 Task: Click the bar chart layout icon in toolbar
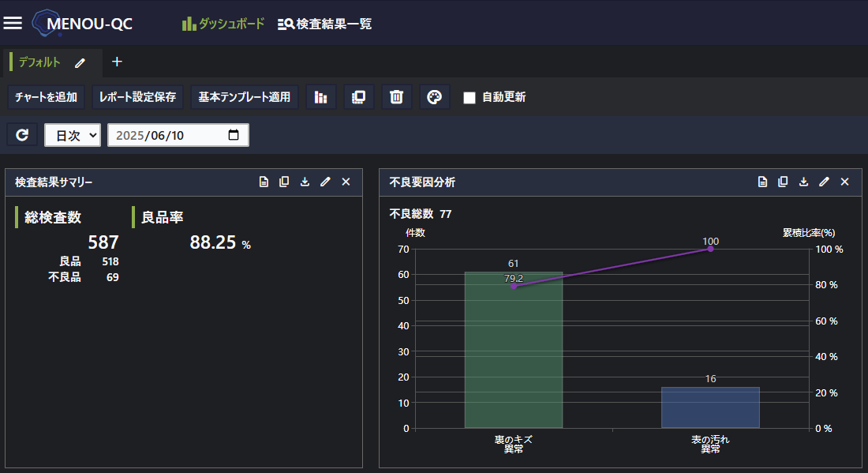click(x=321, y=97)
